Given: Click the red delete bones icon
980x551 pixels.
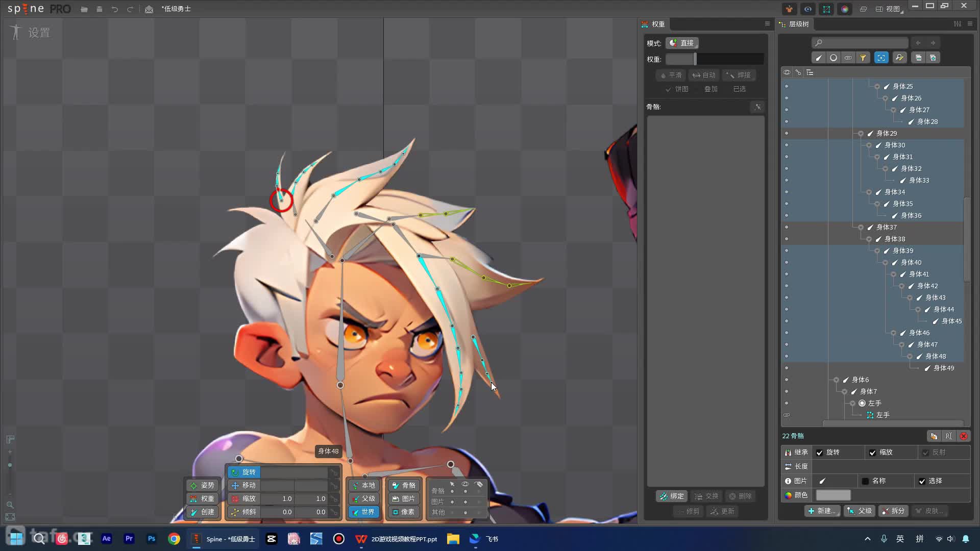Looking at the screenshot, I should click(x=964, y=436).
